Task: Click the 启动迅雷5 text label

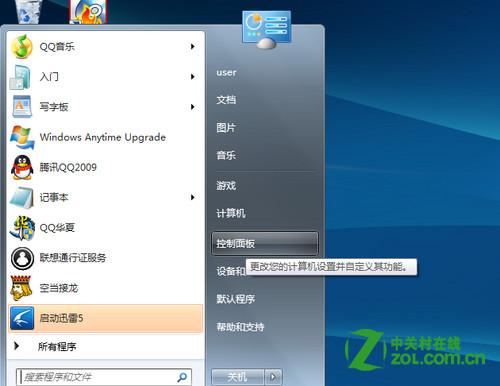Action: pyautogui.click(x=61, y=318)
